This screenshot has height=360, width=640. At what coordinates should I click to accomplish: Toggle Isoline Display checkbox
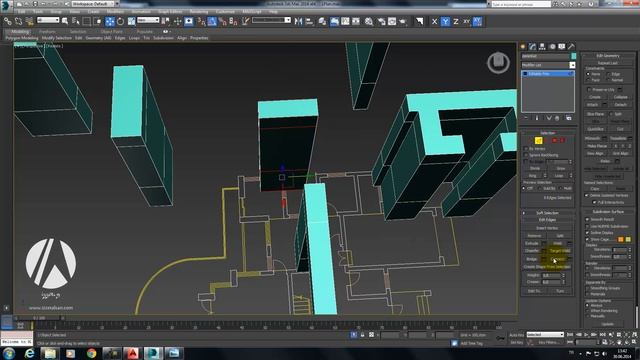tap(587, 232)
